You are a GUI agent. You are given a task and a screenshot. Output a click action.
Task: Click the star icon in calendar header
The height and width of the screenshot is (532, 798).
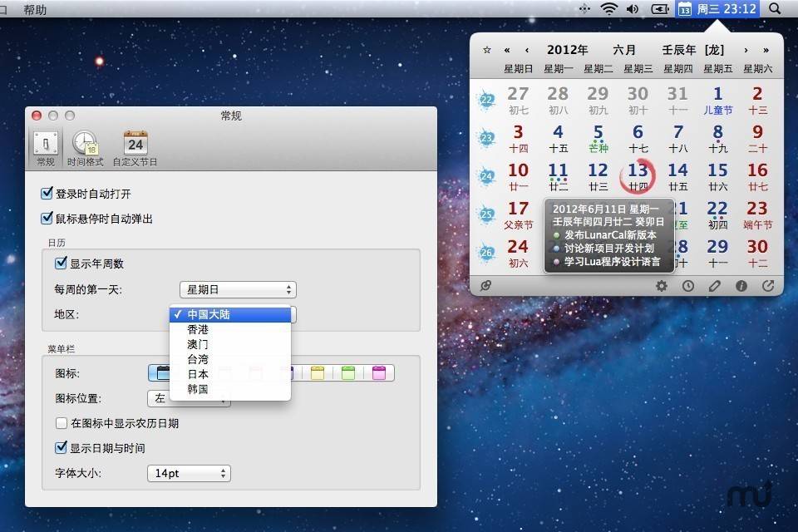coord(487,50)
